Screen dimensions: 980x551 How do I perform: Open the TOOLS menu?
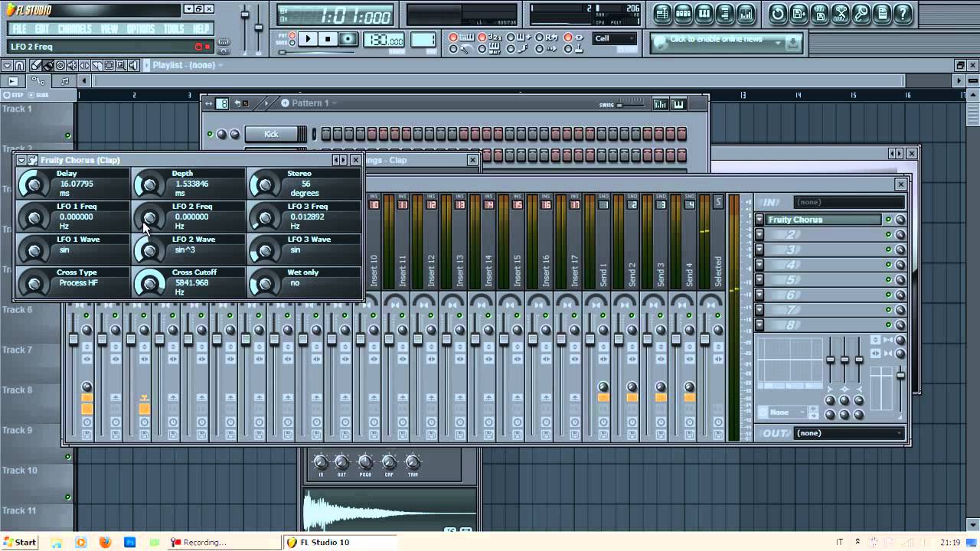175,29
